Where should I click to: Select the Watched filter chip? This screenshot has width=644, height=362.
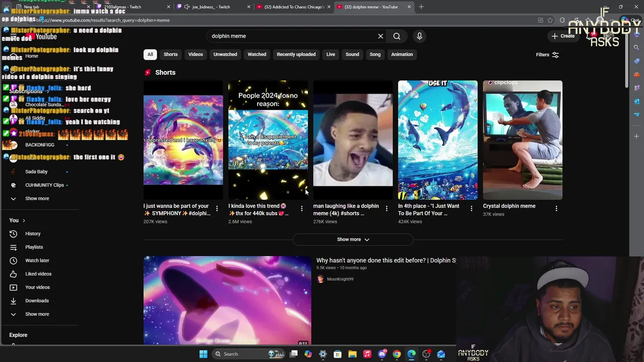257,54
